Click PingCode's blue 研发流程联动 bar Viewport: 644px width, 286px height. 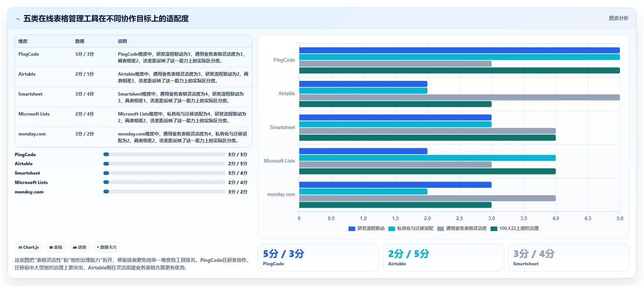(460, 50)
